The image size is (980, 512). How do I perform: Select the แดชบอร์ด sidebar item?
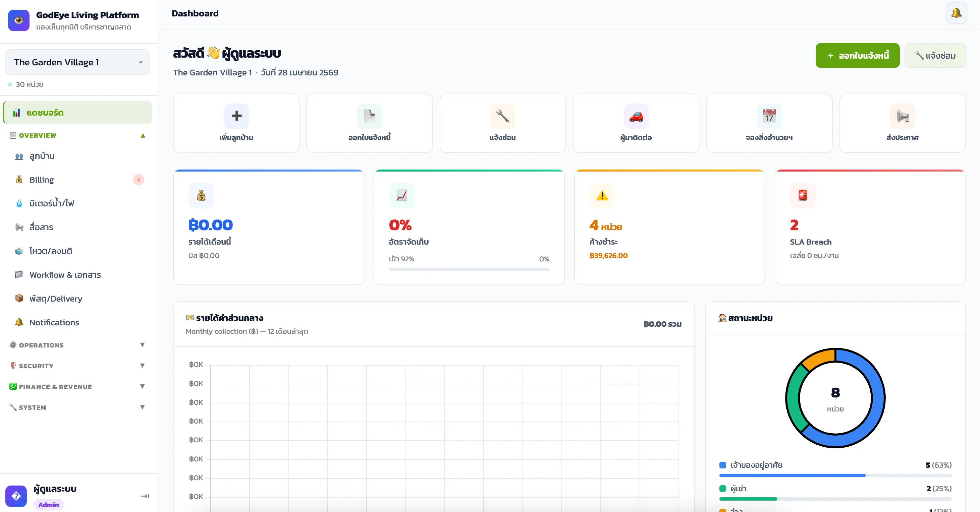pos(77,113)
